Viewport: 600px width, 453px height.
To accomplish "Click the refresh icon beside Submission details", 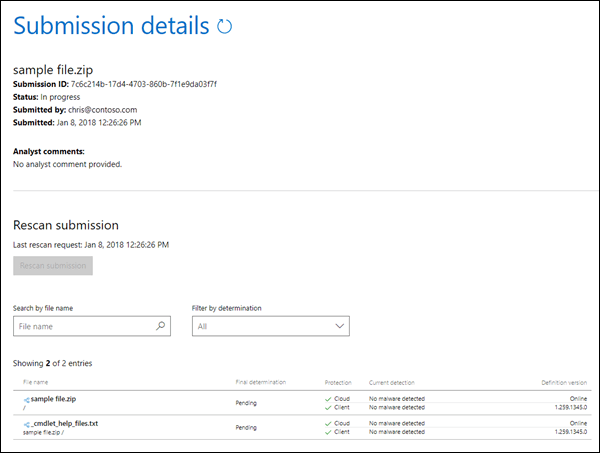I will [x=224, y=27].
